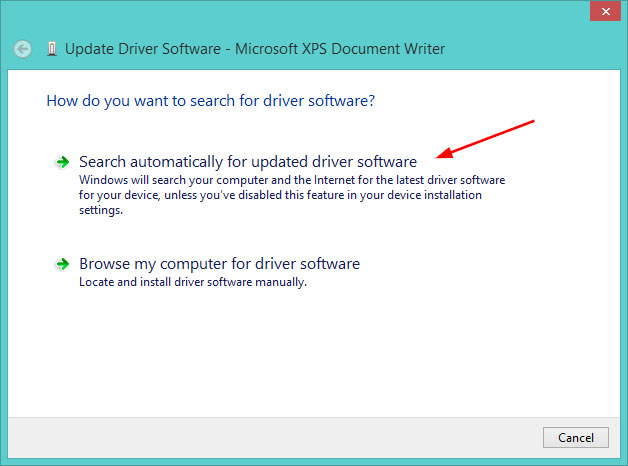Click the text Locate and install driver software manually
628x466 pixels.
point(193,282)
